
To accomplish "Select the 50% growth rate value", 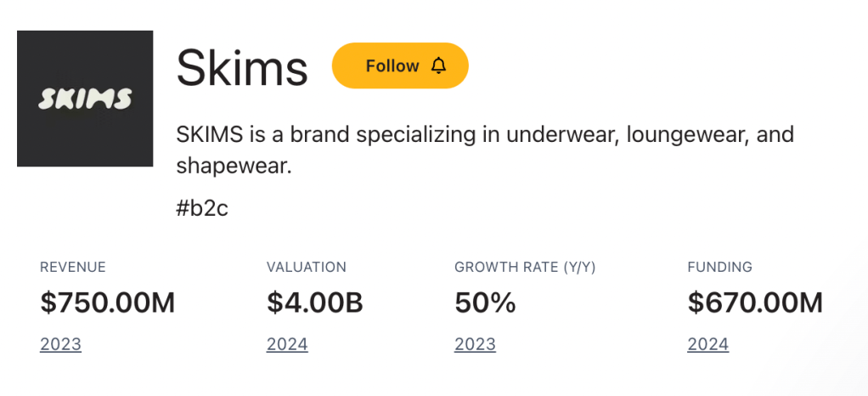I will tap(485, 303).
